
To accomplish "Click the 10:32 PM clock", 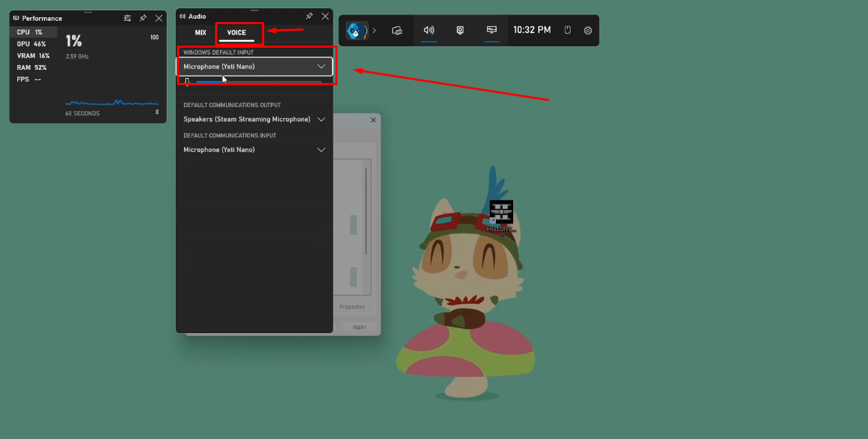I will pos(532,30).
